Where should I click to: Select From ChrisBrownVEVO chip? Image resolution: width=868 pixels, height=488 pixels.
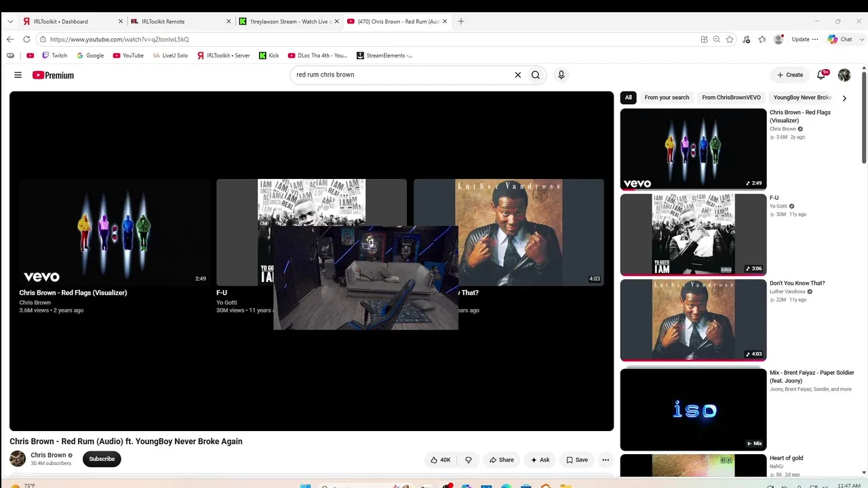coord(731,98)
